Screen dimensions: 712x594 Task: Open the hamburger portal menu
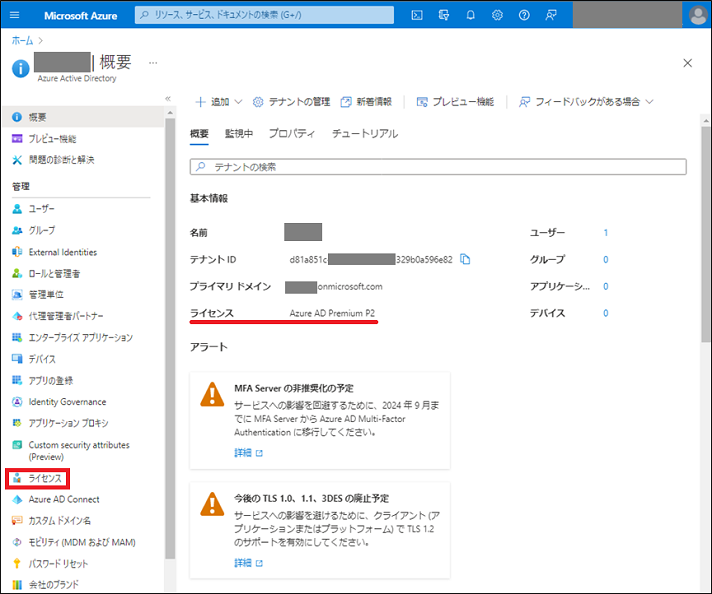pos(15,15)
